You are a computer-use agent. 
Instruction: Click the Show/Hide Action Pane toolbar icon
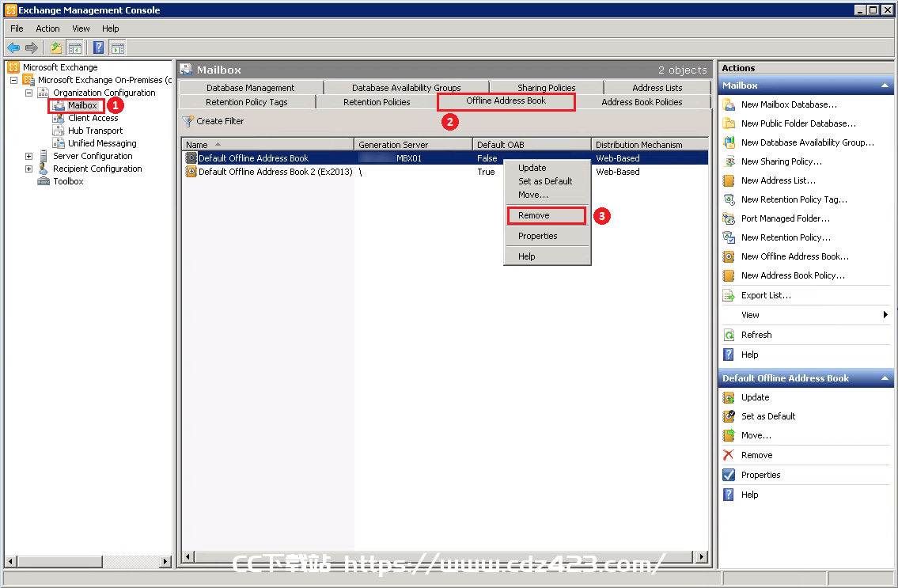tap(117, 48)
